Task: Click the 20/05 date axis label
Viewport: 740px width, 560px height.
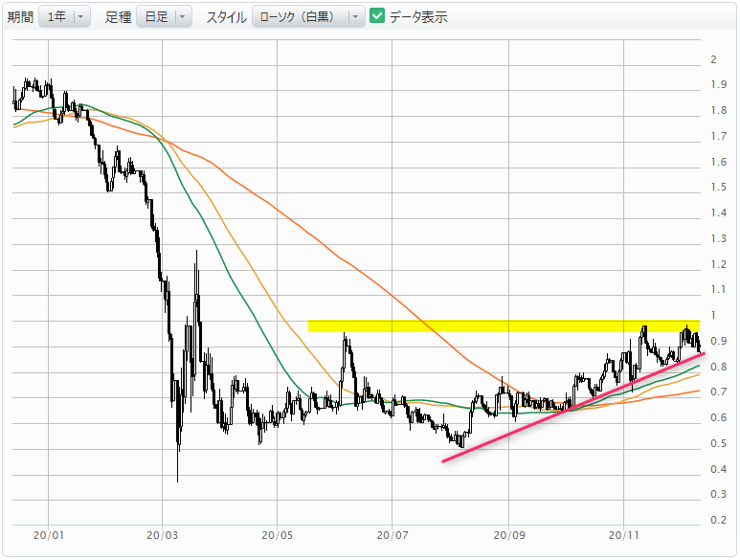Action: (277, 535)
